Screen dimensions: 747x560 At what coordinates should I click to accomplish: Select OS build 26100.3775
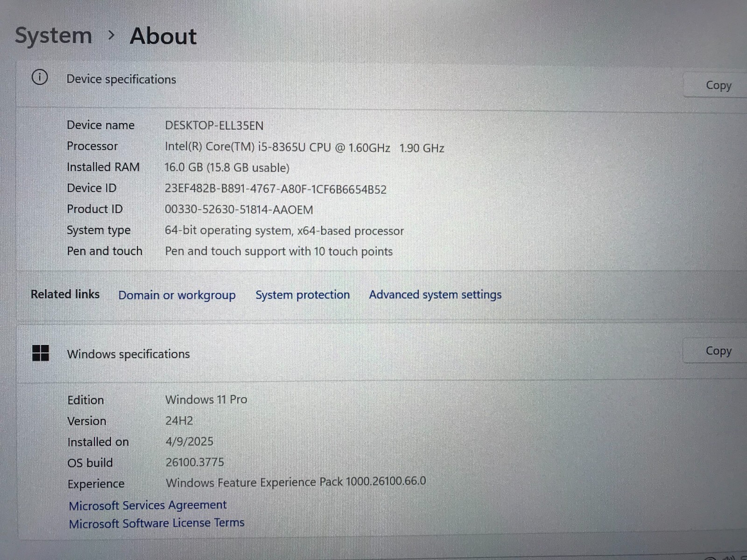(x=195, y=462)
